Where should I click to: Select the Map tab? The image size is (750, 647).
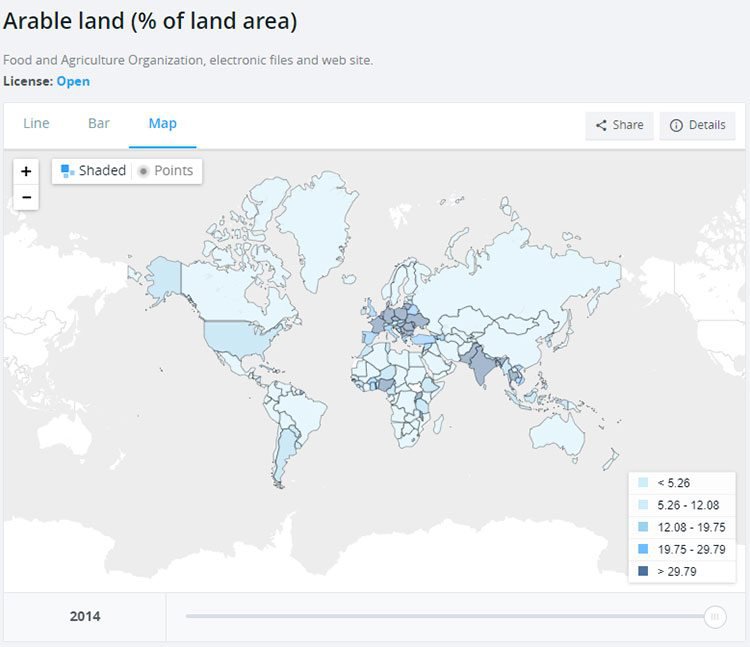coord(163,123)
